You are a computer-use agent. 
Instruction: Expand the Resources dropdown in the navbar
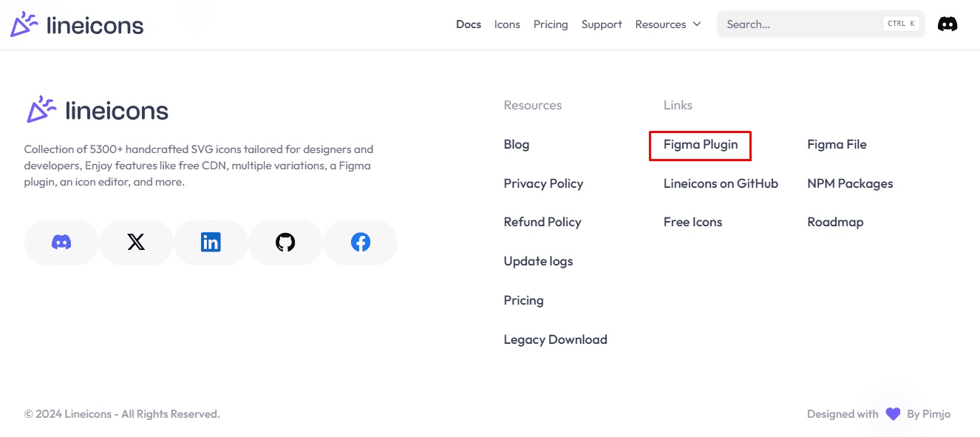tap(668, 24)
